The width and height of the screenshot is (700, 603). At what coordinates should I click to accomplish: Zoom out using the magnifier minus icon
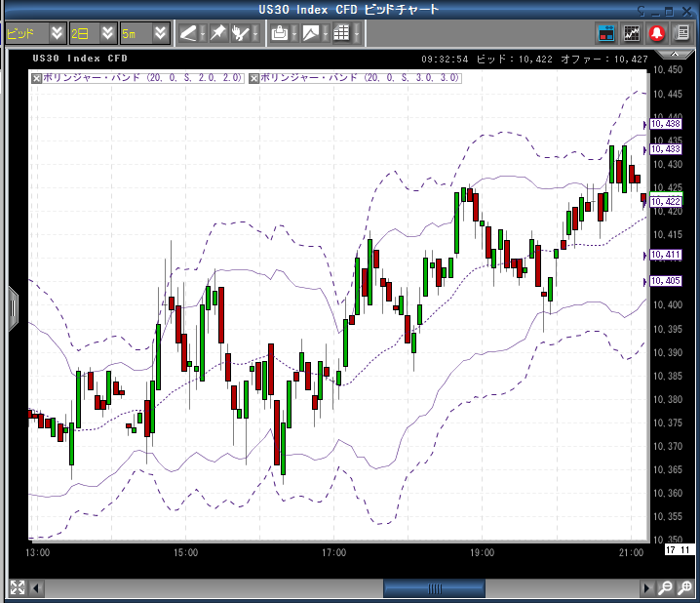click(664, 588)
